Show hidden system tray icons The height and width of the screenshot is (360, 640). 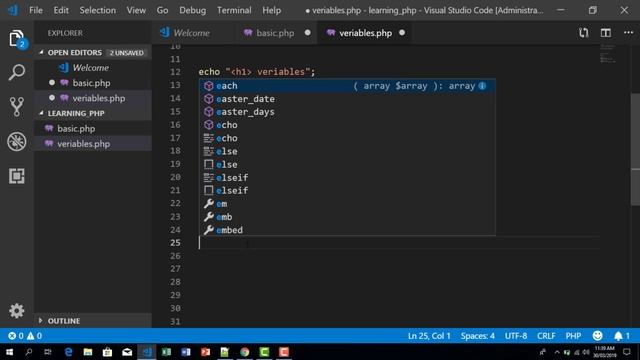coord(557,352)
